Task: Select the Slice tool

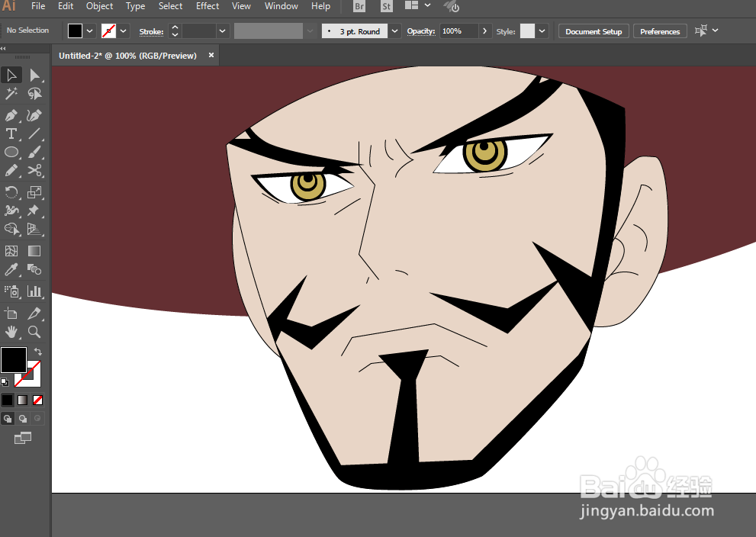Action: (x=34, y=314)
